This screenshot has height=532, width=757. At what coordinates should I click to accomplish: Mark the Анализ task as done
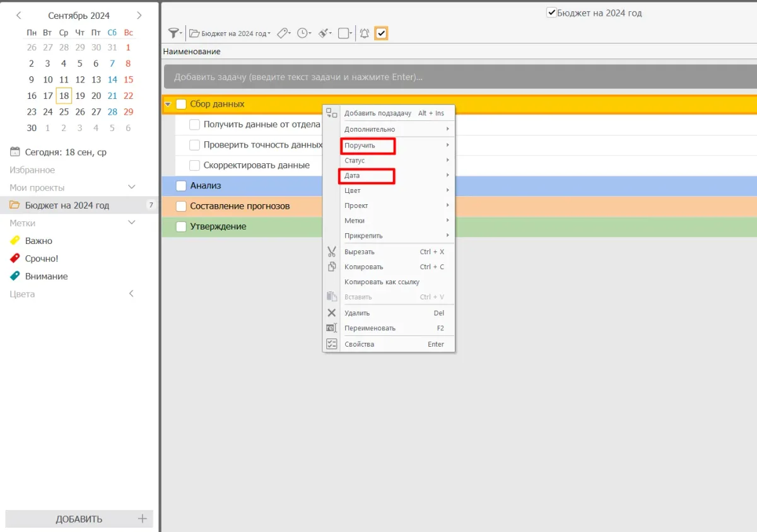[181, 186]
